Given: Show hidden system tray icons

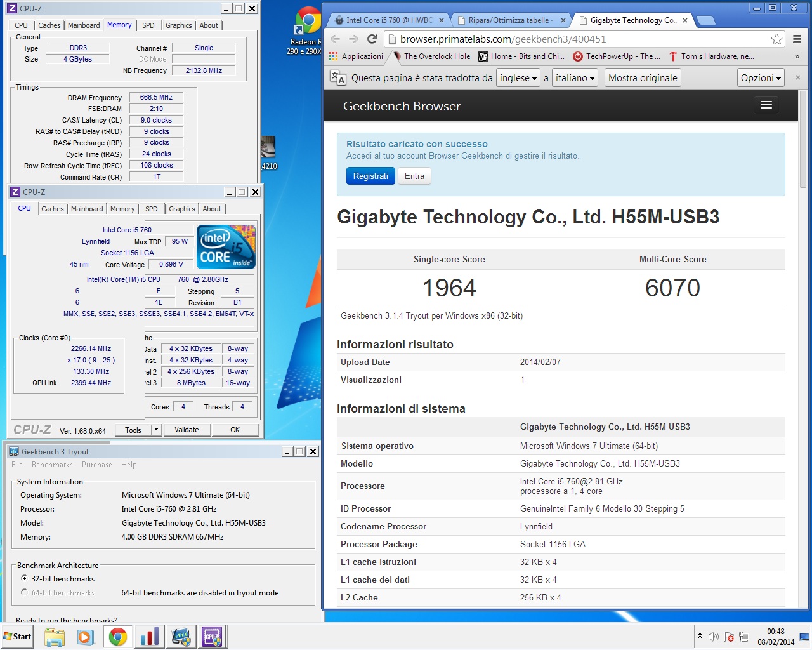Looking at the screenshot, I should coord(700,636).
